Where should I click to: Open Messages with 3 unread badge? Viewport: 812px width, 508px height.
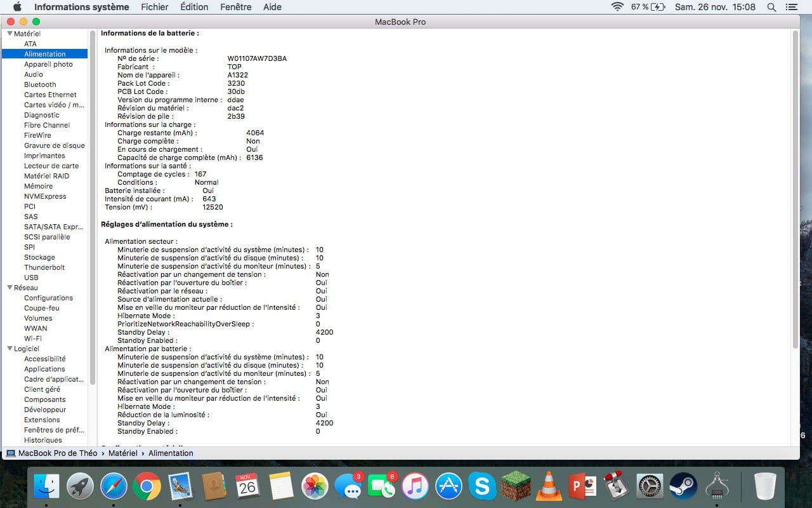click(348, 486)
